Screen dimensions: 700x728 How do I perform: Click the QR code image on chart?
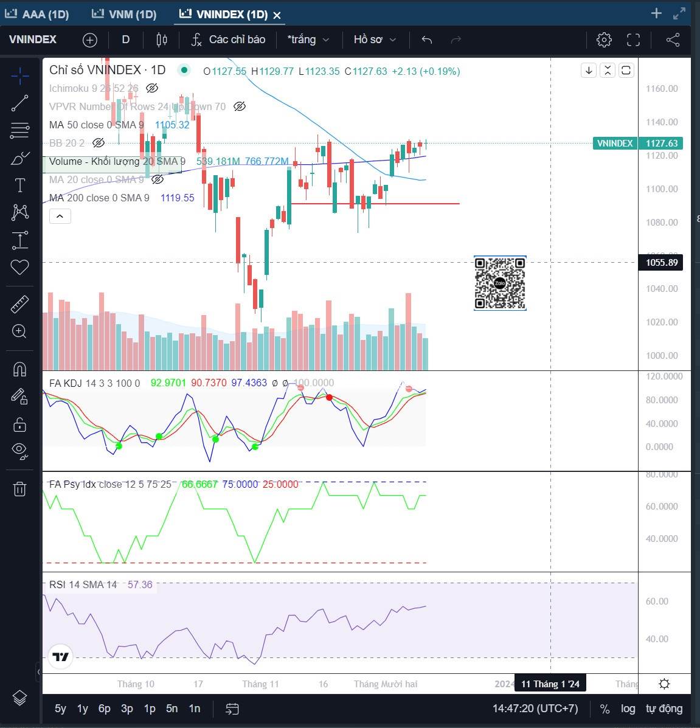tap(500, 283)
